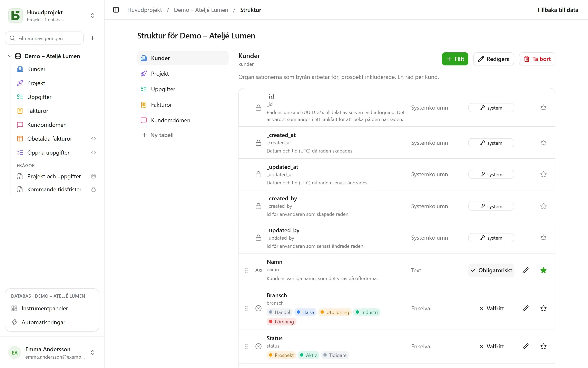The height and width of the screenshot is (368, 588).
Task: Click drag handle of the Bransch field
Action: tap(246, 308)
